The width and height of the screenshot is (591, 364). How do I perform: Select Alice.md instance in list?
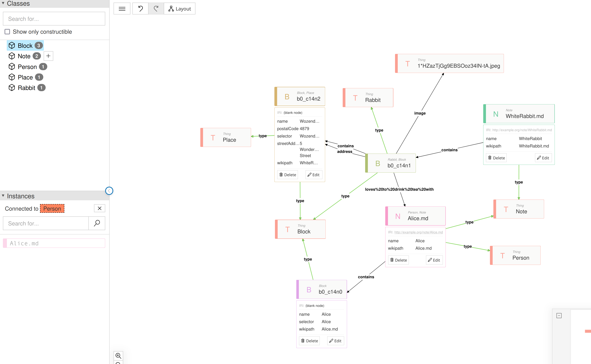click(54, 243)
